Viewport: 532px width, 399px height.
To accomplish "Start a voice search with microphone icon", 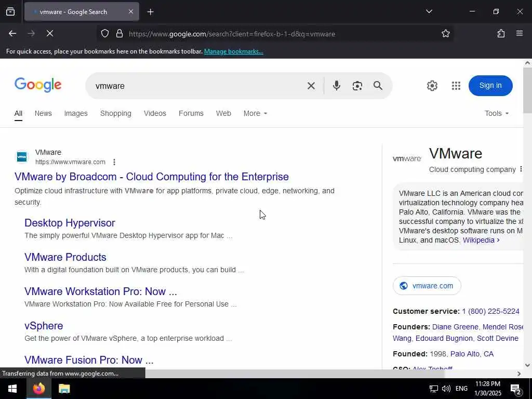I will (336, 86).
